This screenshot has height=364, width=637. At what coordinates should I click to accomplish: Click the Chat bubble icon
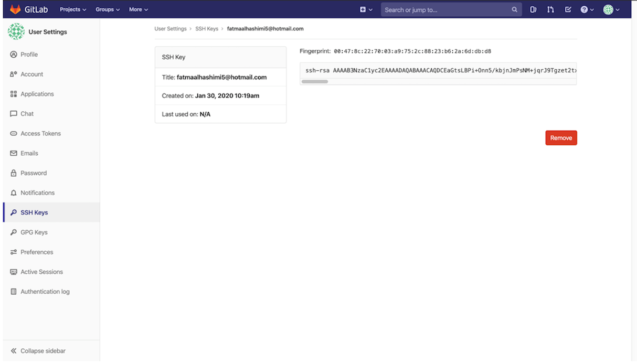14,114
